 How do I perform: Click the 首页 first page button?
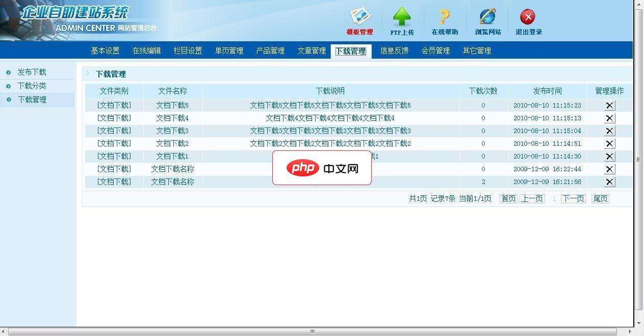pyautogui.click(x=508, y=199)
